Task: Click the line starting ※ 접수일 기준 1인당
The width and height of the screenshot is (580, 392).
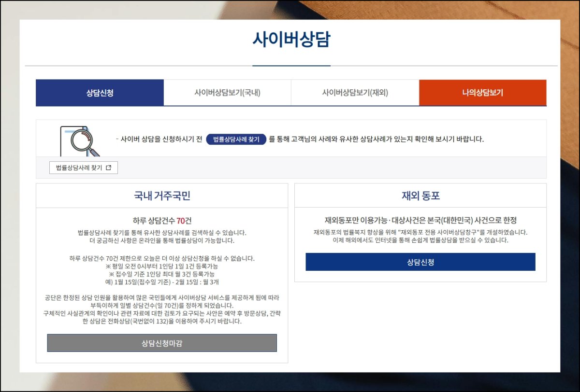Action: click(162, 274)
